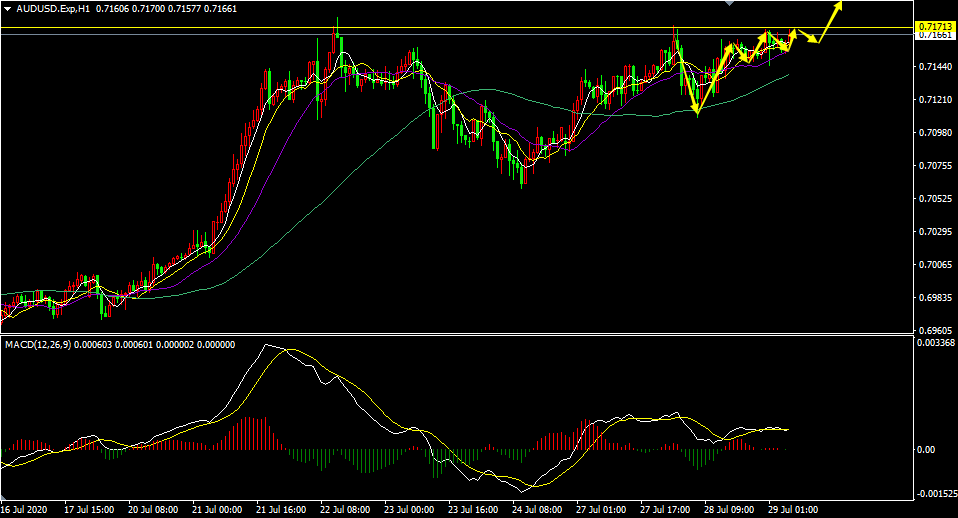Viewport: 958px width, 518px height.
Task: Click the 22 Jul 08:00 time label
Action: 345,509
